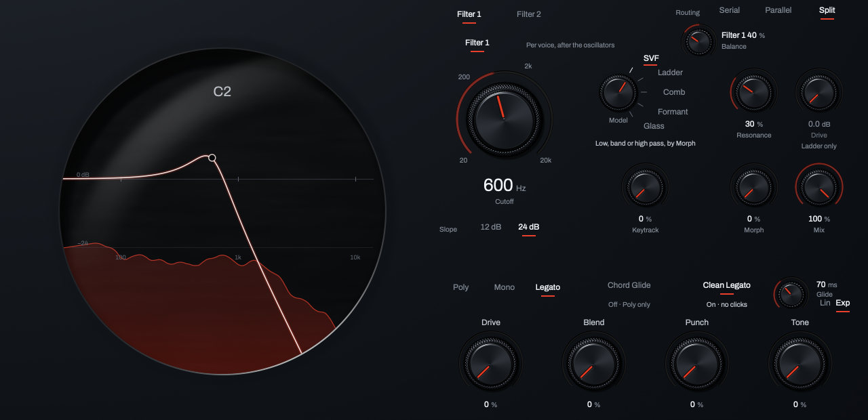
Task: Click the Filter 1 40 % balance readout
Action: click(x=743, y=35)
